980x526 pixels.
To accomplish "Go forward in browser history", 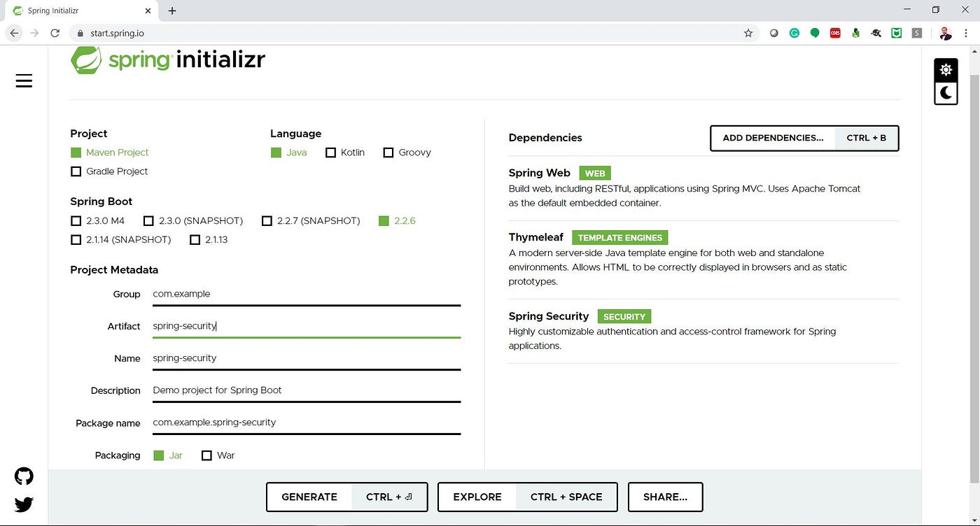I will tap(34, 33).
